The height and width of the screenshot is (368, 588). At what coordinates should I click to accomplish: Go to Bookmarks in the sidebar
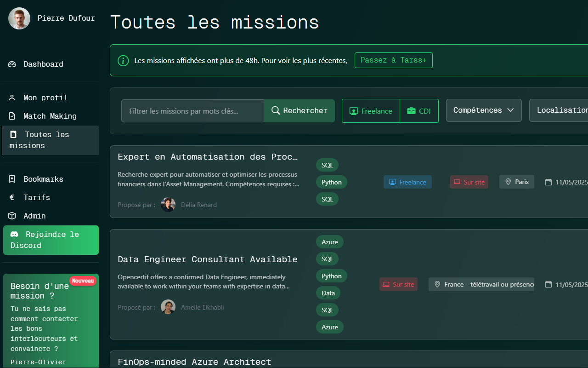point(50,179)
